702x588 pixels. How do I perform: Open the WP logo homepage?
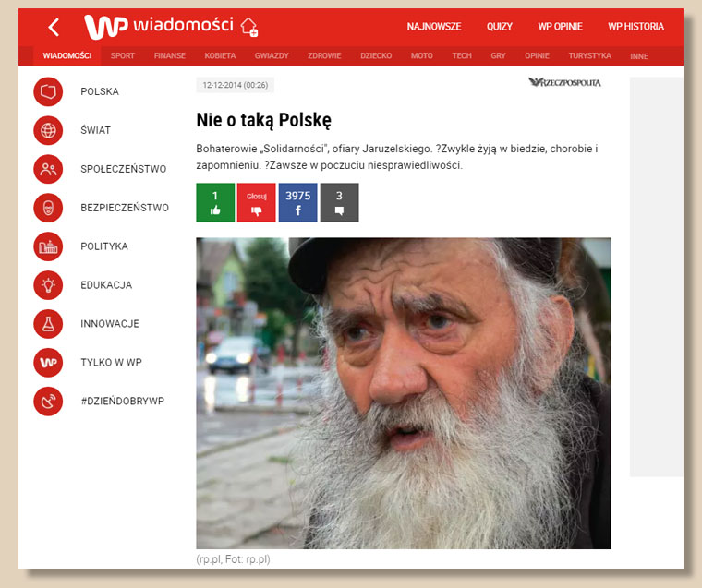tap(106, 27)
